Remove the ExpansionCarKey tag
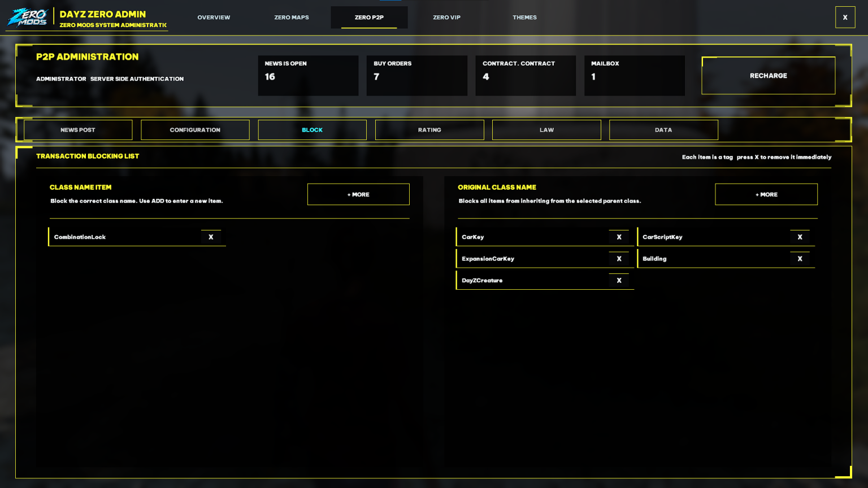The height and width of the screenshot is (488, 868). point(619,259)
